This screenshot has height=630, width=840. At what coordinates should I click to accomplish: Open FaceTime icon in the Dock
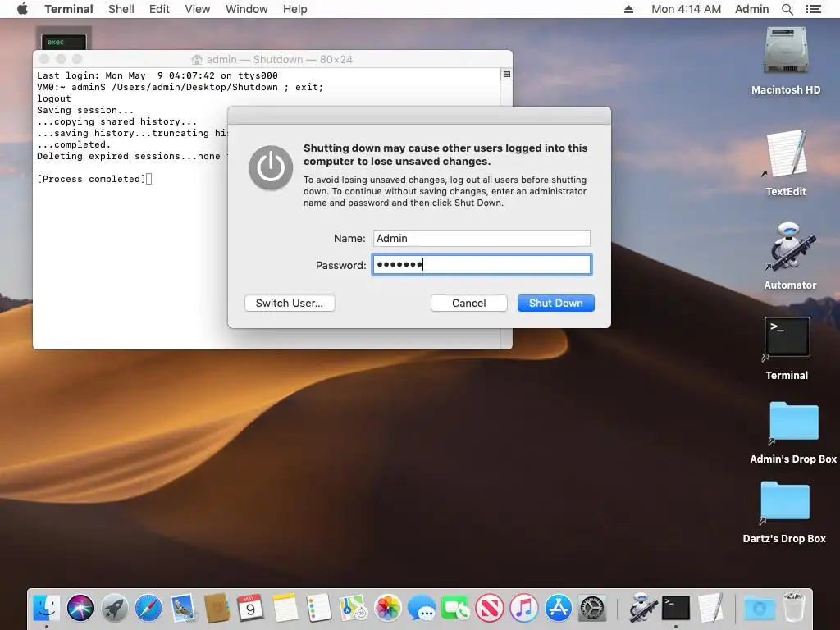click(455, 608)
